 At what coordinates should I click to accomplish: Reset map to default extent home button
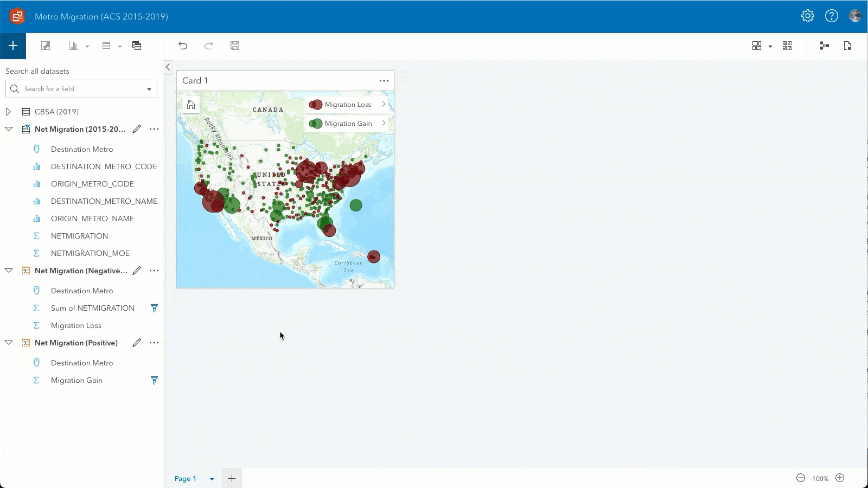coord(191,105)
